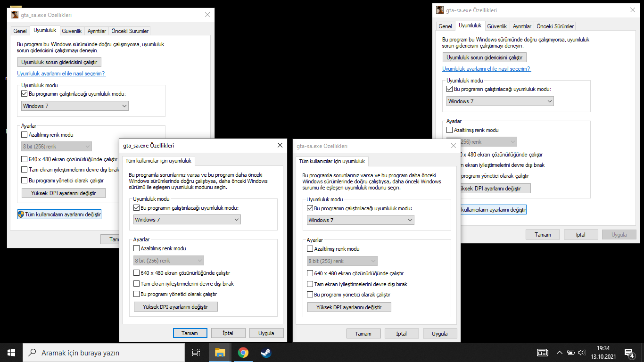Click the title bar icon of tabbed gta-sa.exe window

coord(440,10)
